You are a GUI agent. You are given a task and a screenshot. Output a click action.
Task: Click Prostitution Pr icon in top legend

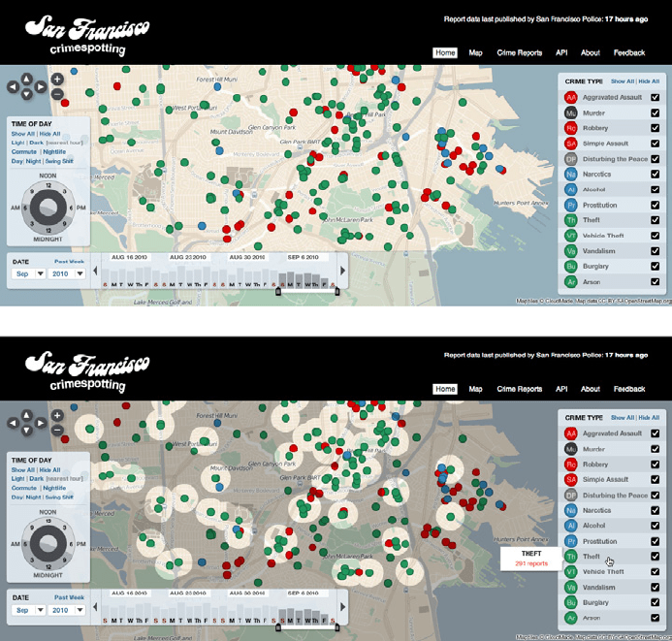[x=570, y=205]
